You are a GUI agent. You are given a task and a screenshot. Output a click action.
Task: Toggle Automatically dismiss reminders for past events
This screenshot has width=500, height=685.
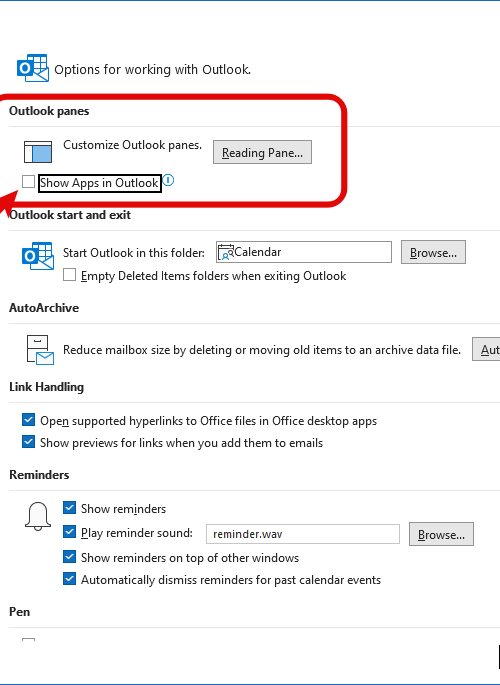(x=69, y=579)
